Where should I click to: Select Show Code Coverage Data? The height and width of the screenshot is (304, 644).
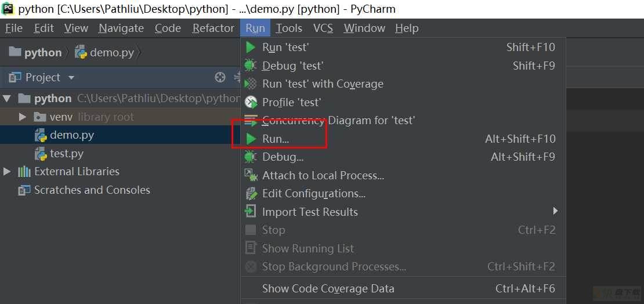[403, 289]
